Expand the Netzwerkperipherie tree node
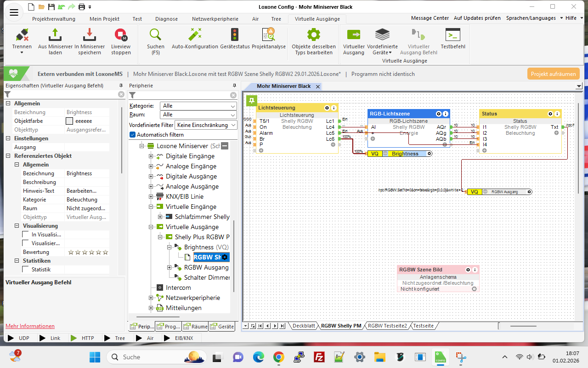This screenshot has width=588, height=368. (x=151, y=298)
